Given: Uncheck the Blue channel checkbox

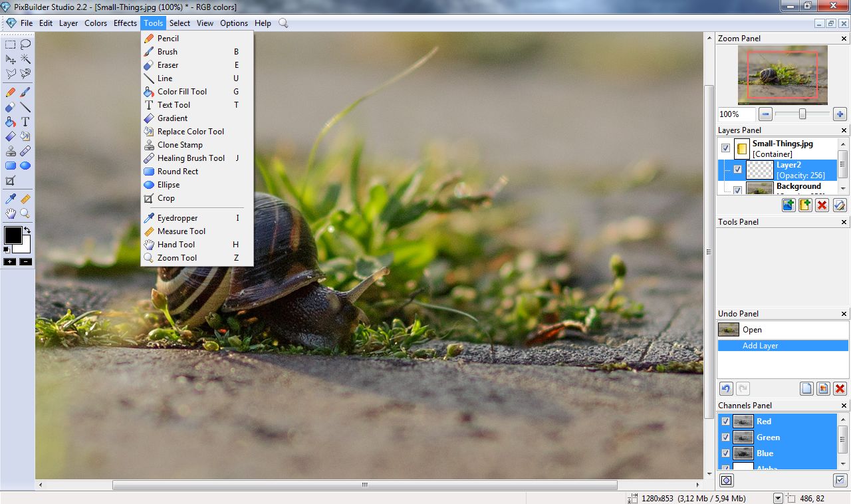Looking at the screenshot, I should [x=725, y=453].
